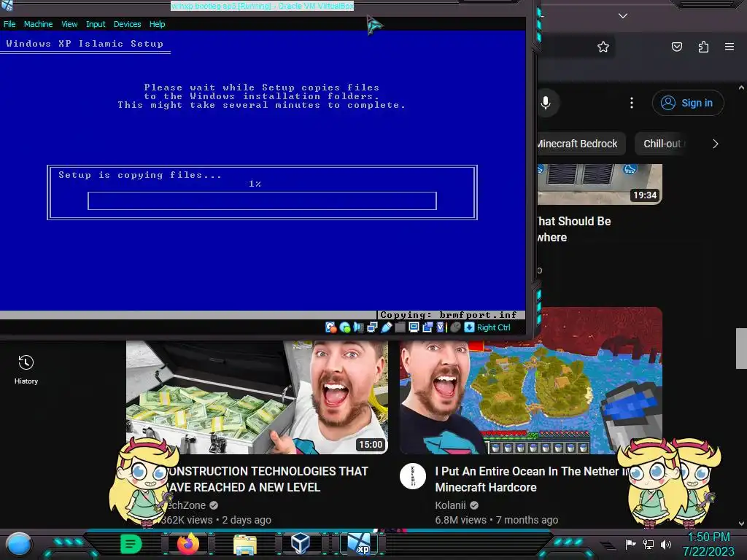Viewport: 747px width, 560px height.
Task: Select the Chill-out filter chip
Action: click(x=662, y=144)
